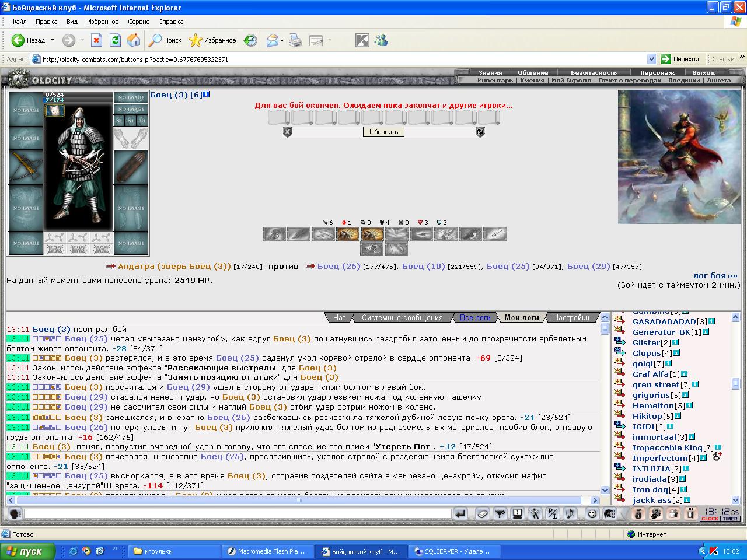Click the Messenger people icon in toolbar

point(382,40)
